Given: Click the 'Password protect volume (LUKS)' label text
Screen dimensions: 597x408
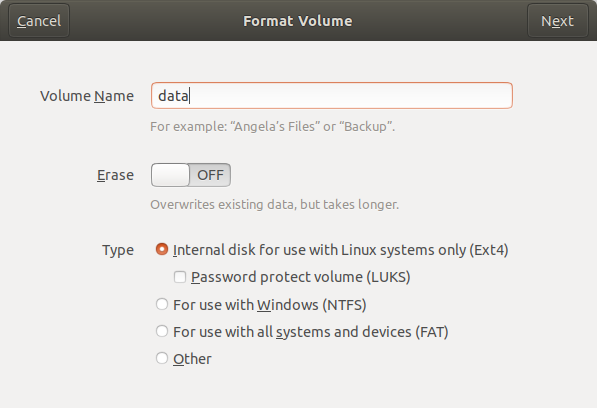Looking at the screenshot, I should 301,277.
